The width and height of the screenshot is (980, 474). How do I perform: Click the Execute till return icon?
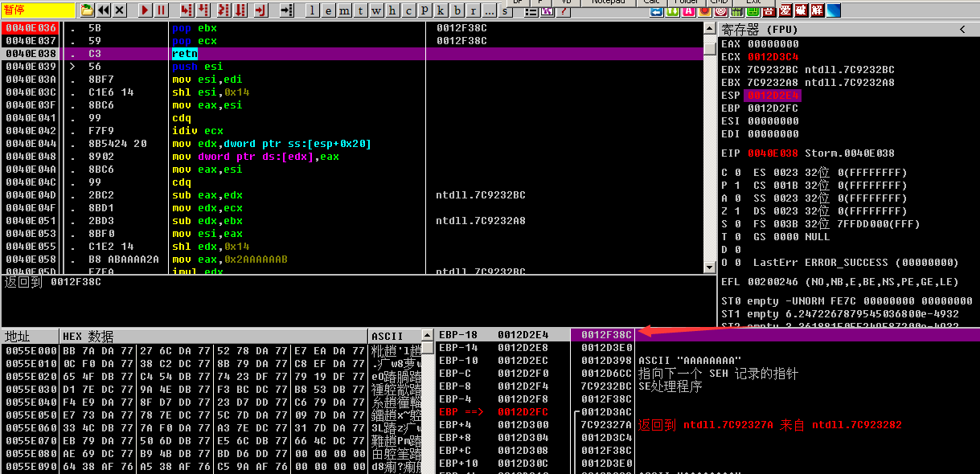[x=260, y=10]
